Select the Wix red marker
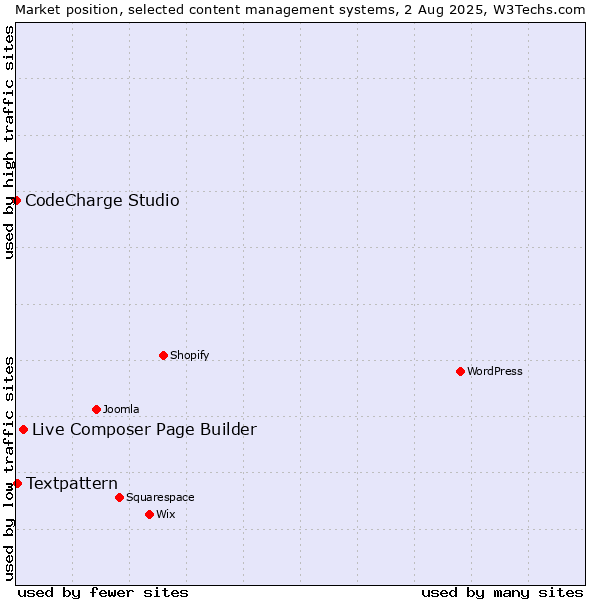Screen dimensions: 600x600 click(x=150, y=515)
